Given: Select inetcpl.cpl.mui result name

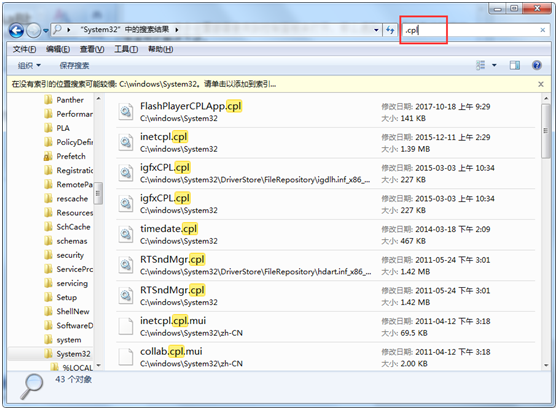Looking at the screenshot, I should tap(173, 321).
